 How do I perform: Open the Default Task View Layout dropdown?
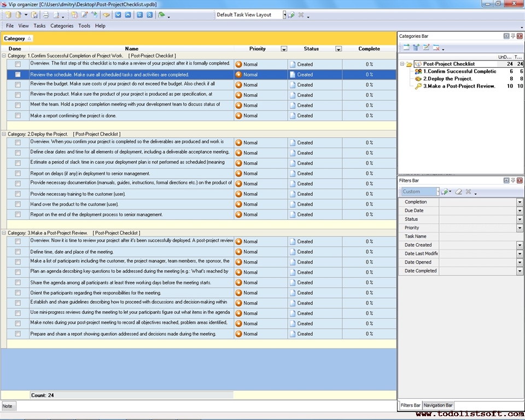tap(284, 15)
